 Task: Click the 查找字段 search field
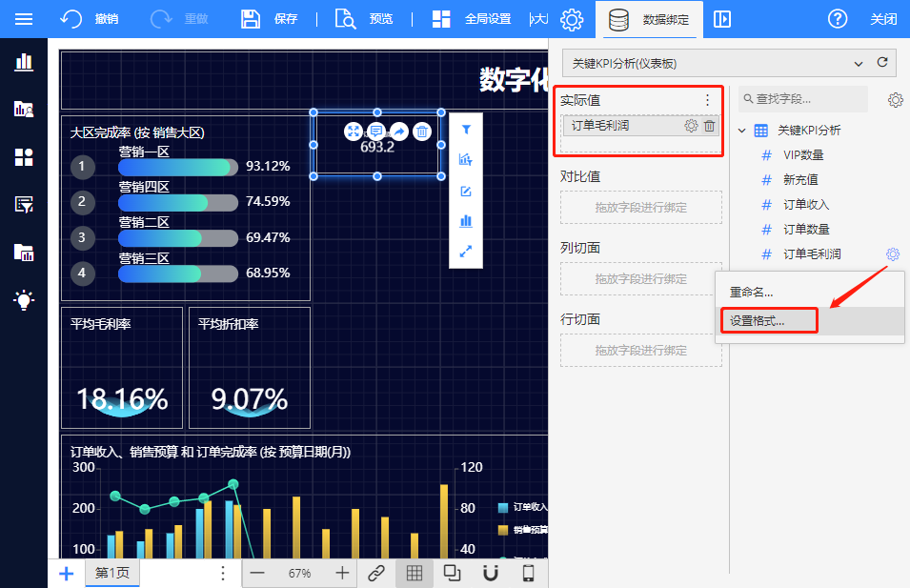click(805, 99)
